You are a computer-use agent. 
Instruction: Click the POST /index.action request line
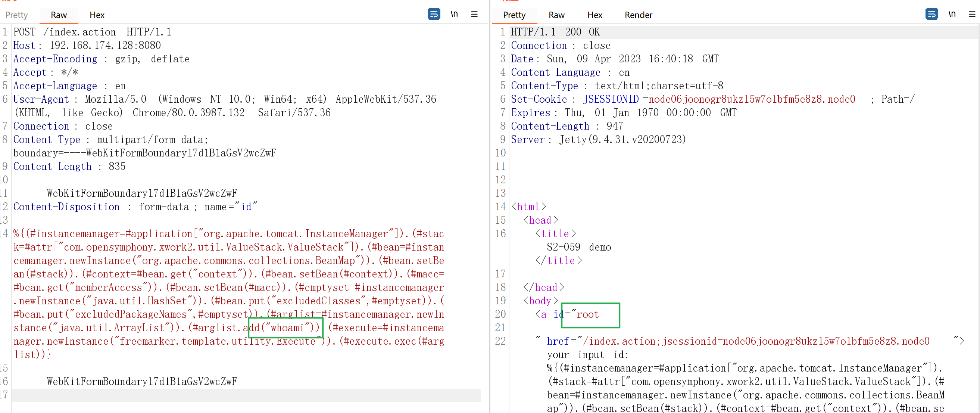pos(93,32)
